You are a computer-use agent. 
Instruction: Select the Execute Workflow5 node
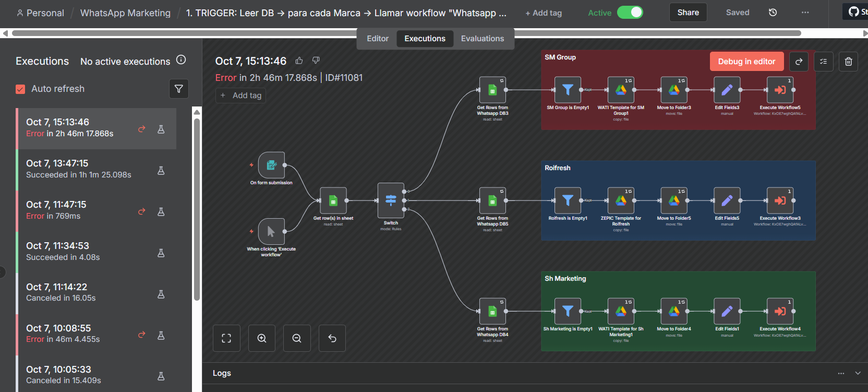coord(780,90)
